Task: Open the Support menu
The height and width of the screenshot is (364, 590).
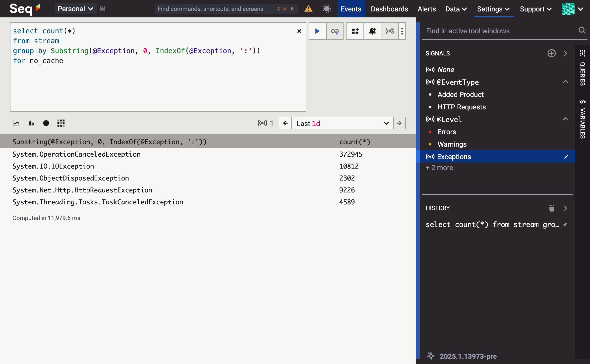Action: click(x=536, y=9)
